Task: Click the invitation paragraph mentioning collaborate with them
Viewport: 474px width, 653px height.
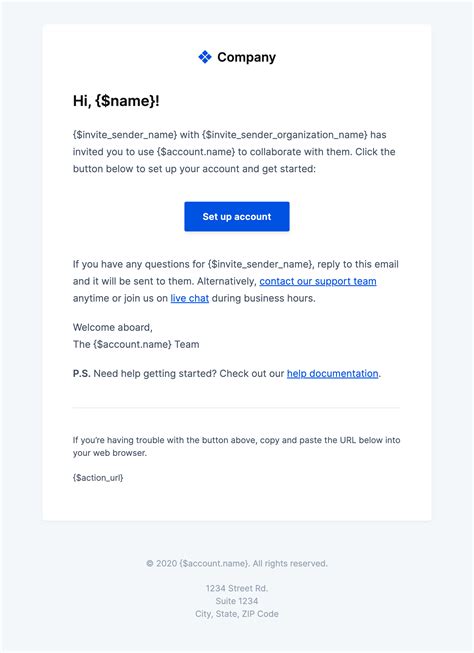Action: click(234, 152)
